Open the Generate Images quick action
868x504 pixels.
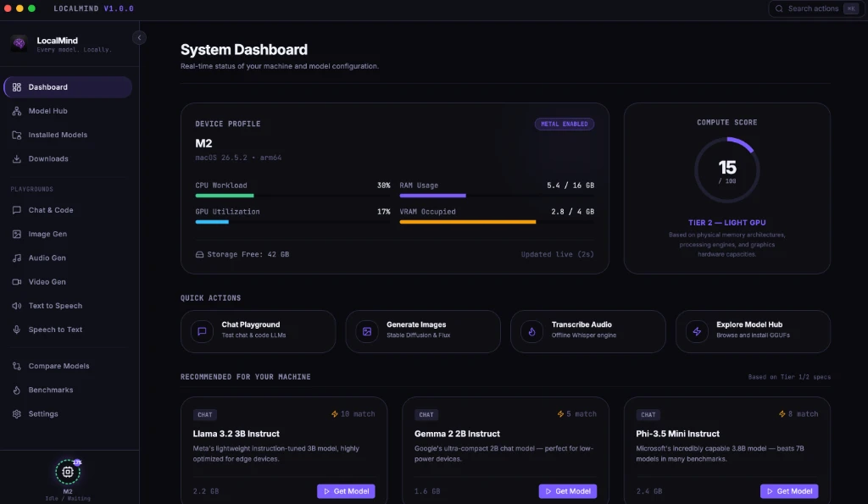(423, 331)
